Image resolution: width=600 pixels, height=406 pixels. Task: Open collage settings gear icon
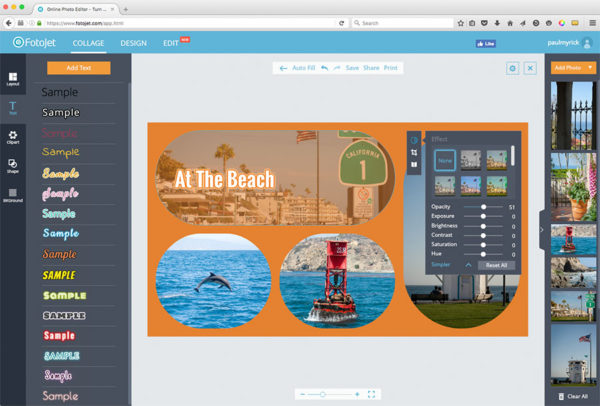[512, 68]
